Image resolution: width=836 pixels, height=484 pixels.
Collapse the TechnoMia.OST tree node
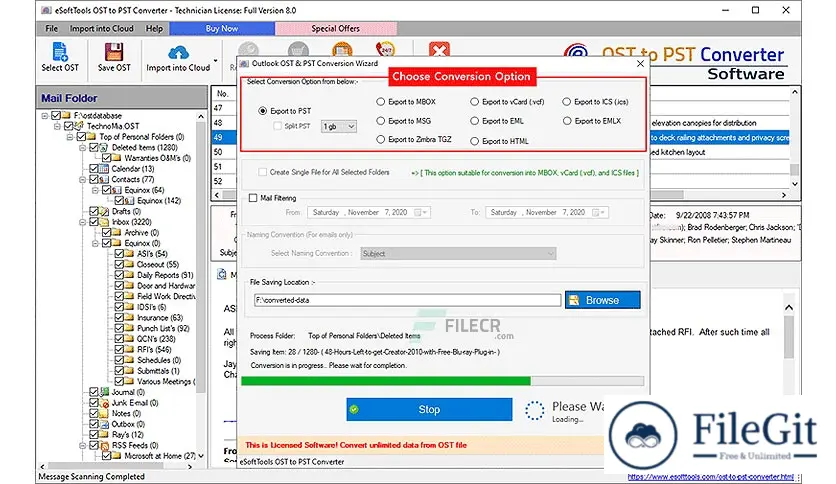click(57, 126)
